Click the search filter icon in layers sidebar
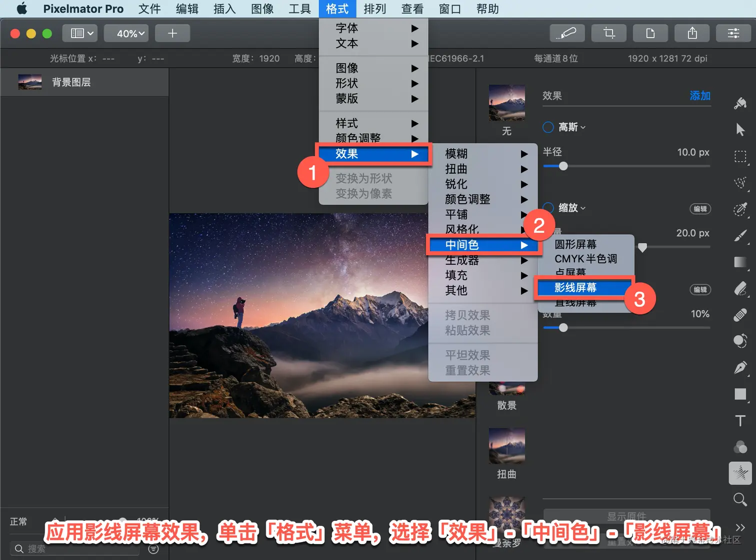The width and height of the screenshot is (756, 560). pyautogui.click(x=153, y=549)
